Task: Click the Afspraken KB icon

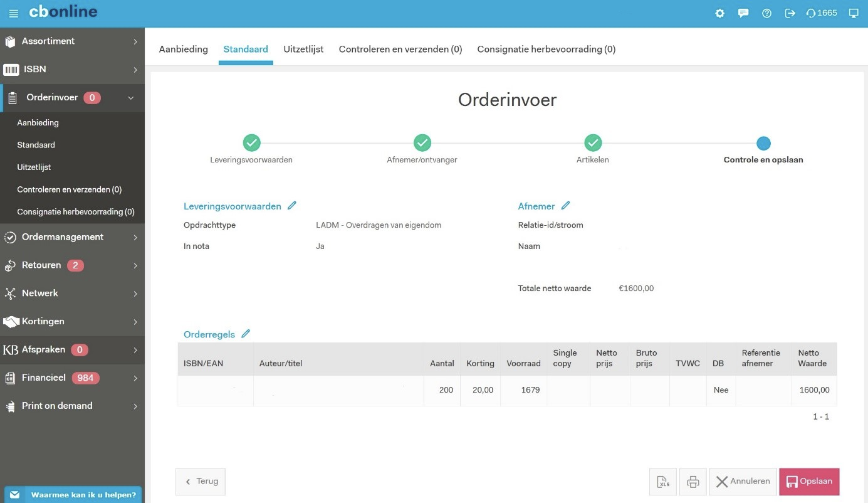Action: (11, 350)
